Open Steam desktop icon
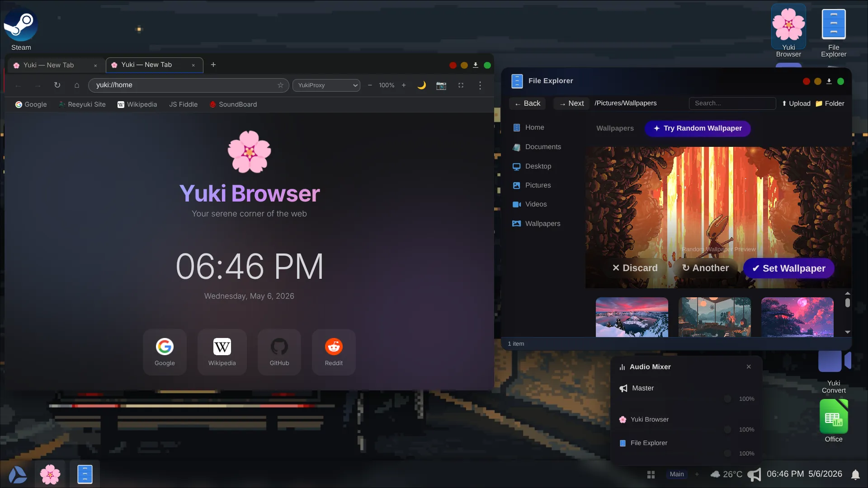The height and width of the screenshot is (488, 868). pos(21,29)
